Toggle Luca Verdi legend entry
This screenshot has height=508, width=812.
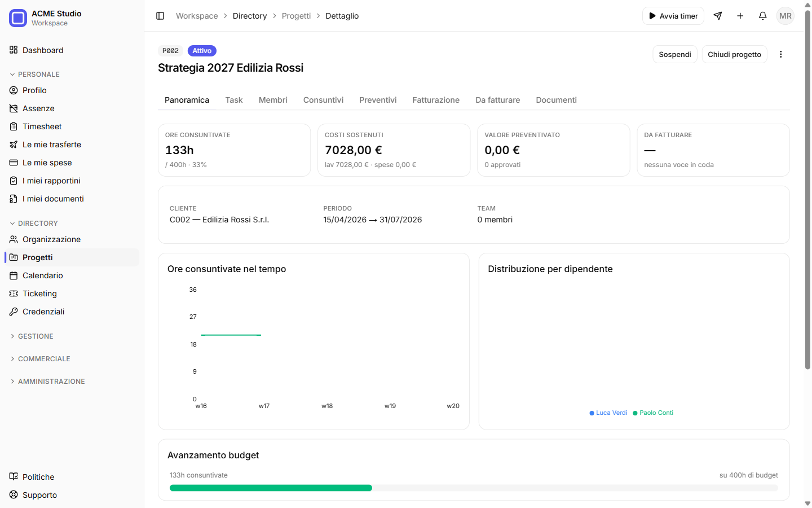coord(608,413)
